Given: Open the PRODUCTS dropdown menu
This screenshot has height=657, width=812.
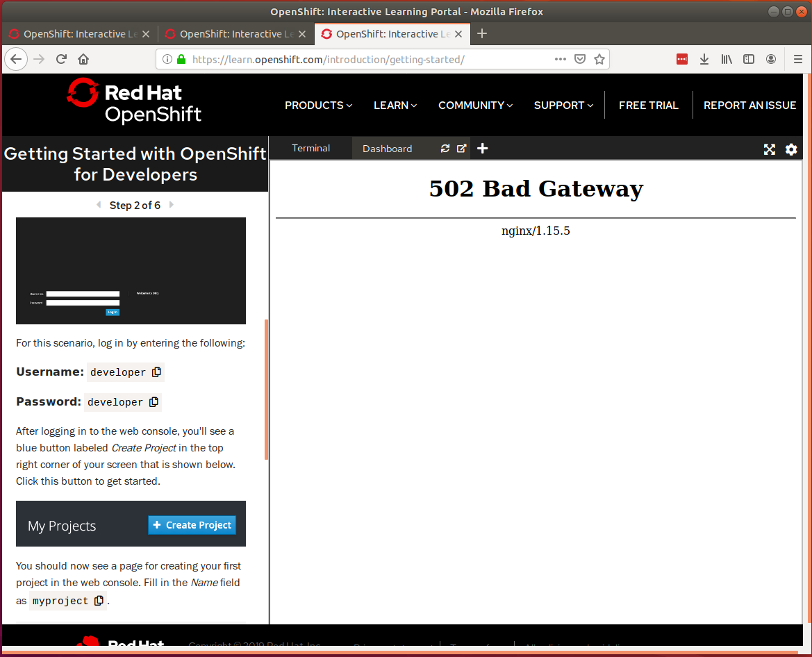Looking at the screenshot, I should [317, 105].
